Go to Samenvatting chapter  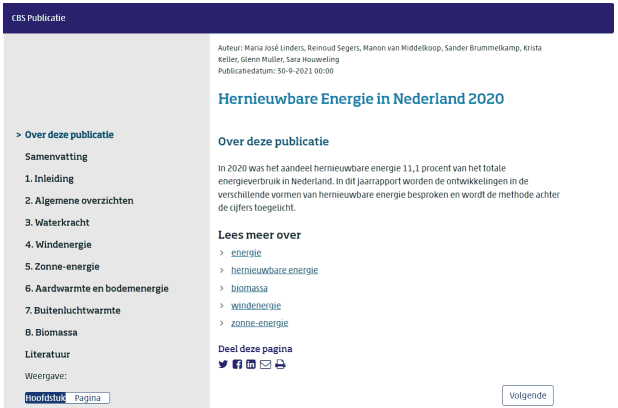pos(56,157)
